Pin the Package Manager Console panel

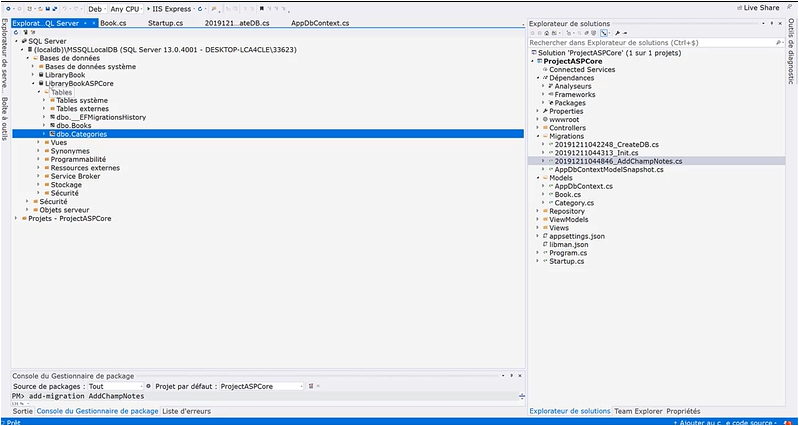pyautogui.click(x=511, y=376)
